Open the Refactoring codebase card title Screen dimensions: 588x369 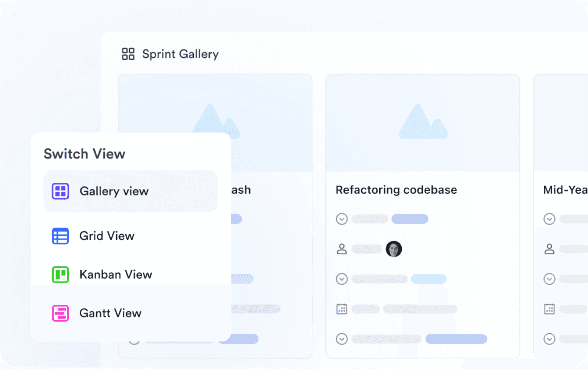[x=396, y=190]
